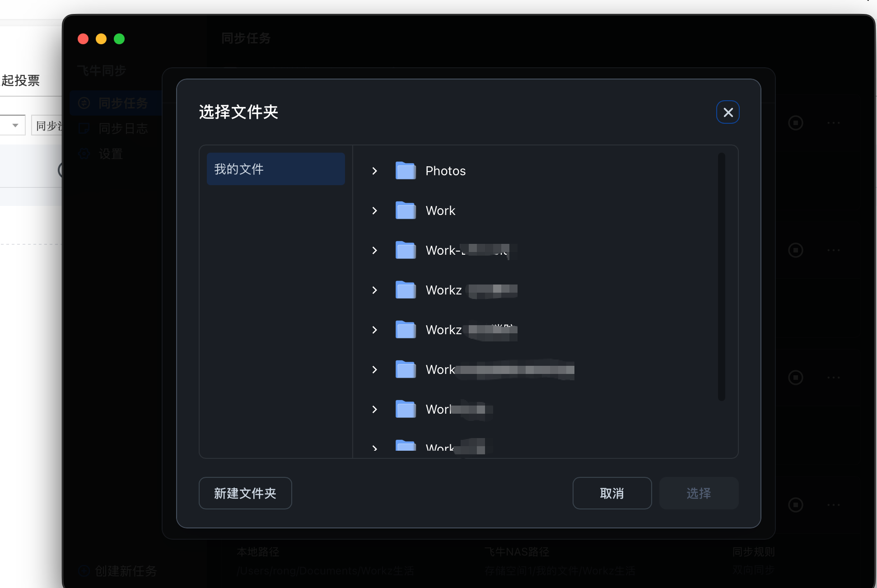This screenshot has width=877, height=588.
Task: Click the first task's pause icon behind dialog
Action: tap(795, 123)
